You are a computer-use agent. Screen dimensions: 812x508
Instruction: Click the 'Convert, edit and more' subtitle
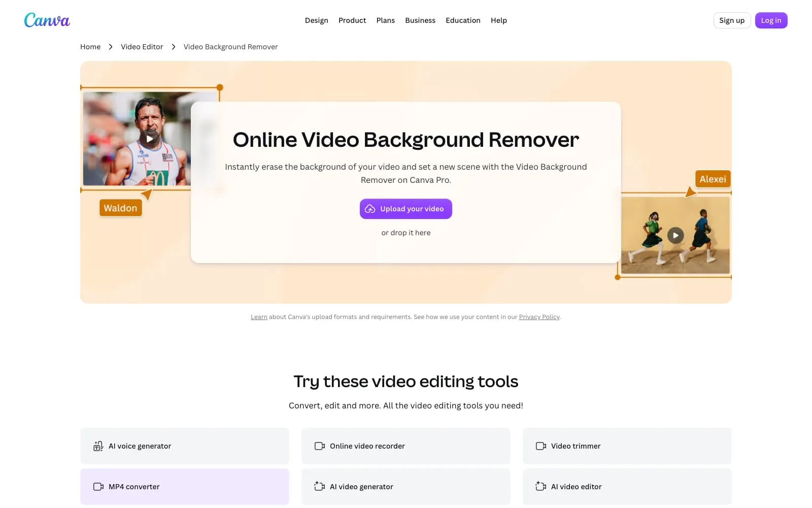(406, 405)
